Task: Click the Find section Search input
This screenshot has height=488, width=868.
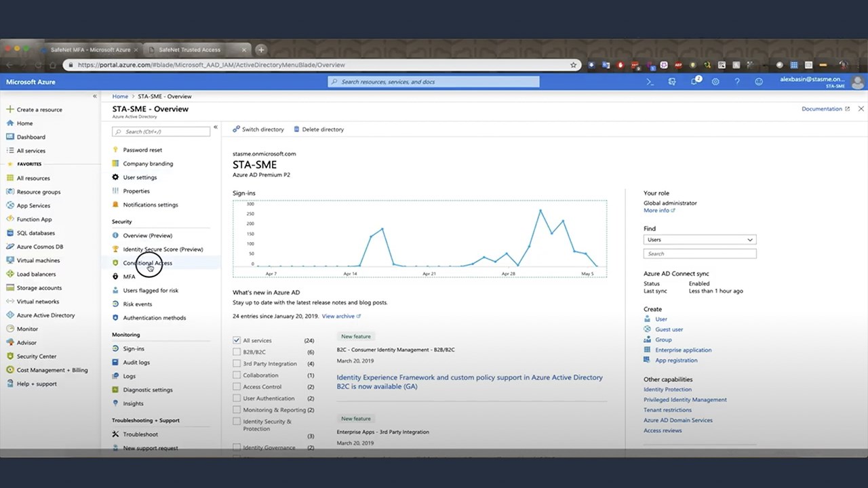Action: pos(700,253)
